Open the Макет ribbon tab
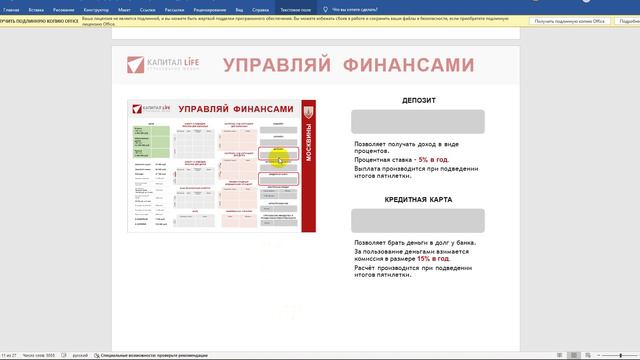The image size is (640, 360). point(124,10)
